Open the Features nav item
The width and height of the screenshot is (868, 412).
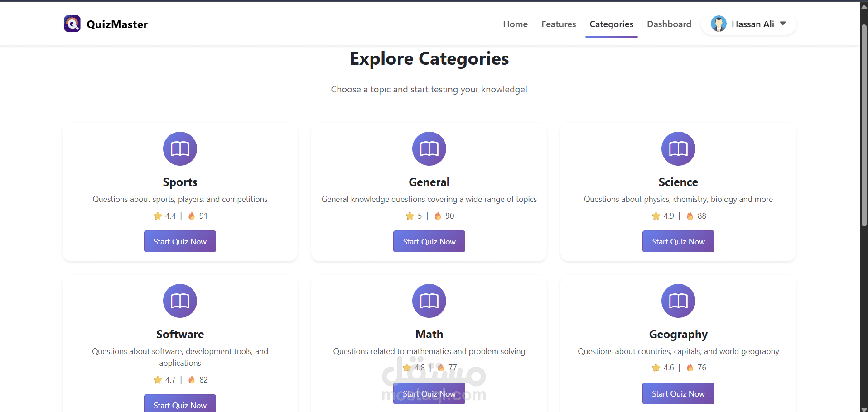coord(559,24)
